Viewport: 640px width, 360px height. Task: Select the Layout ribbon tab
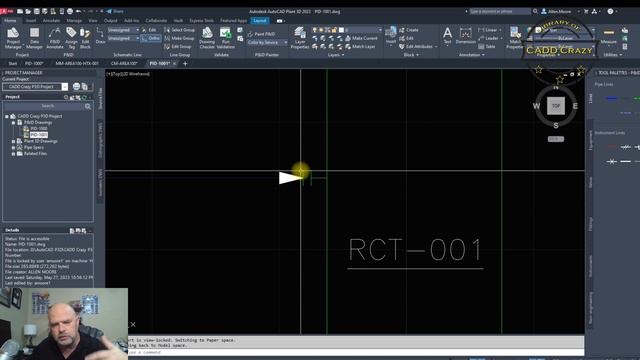pos(260,20)
